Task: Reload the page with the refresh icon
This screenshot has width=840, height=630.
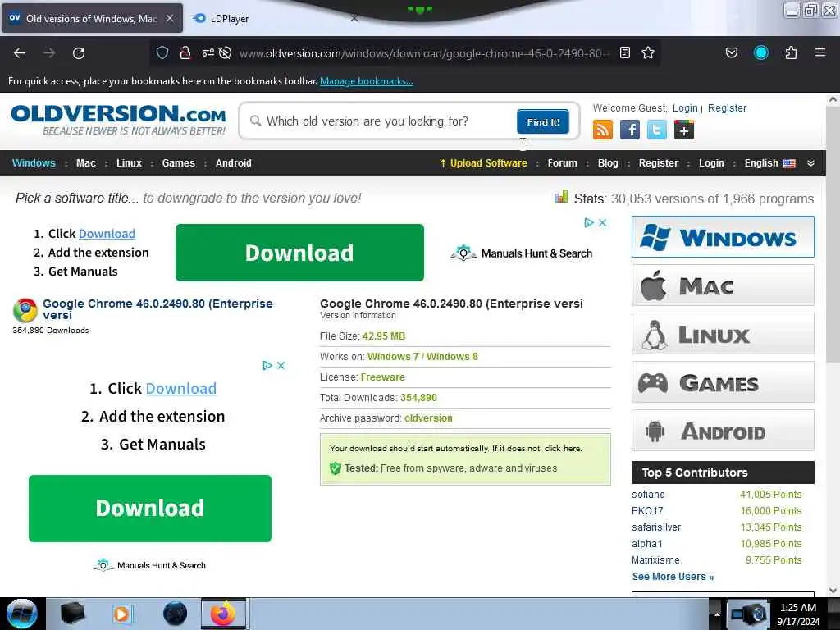Action: pyautogui.click(x=79, y=53)
